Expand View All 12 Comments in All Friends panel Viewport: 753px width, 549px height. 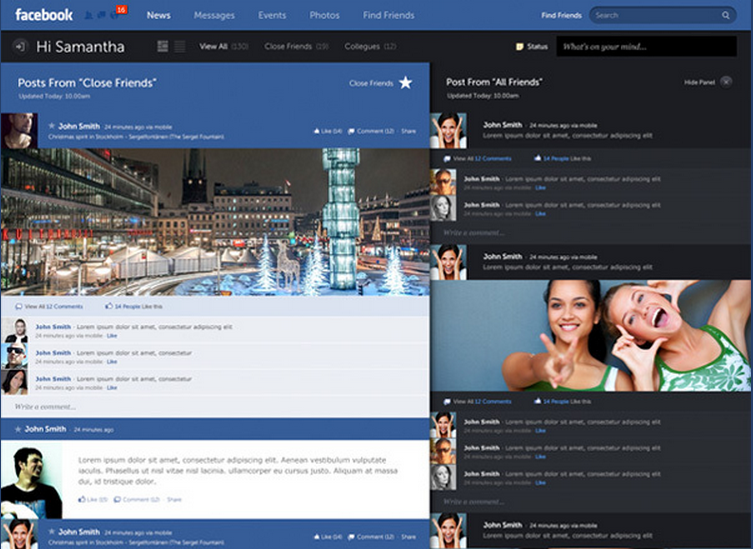(480, 158)
